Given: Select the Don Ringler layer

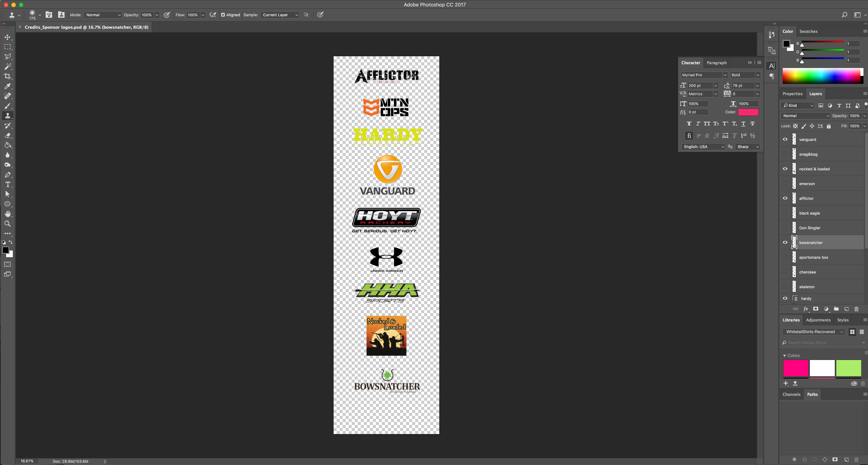Looking at the screenshot, I should [822, 228].
